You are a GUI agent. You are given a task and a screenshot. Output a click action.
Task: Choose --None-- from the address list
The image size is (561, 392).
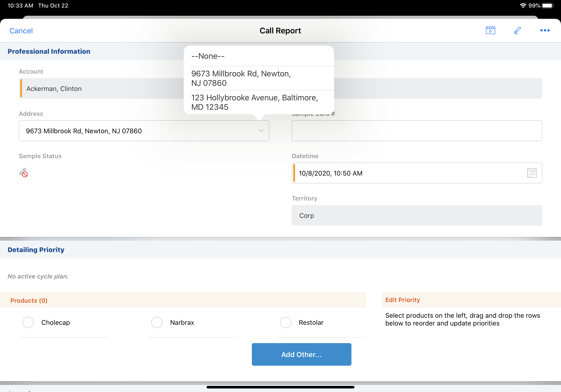coord(208,56)
